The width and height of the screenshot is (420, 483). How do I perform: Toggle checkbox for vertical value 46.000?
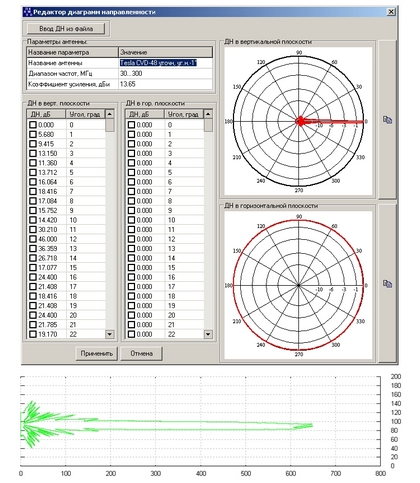(33, 239)
